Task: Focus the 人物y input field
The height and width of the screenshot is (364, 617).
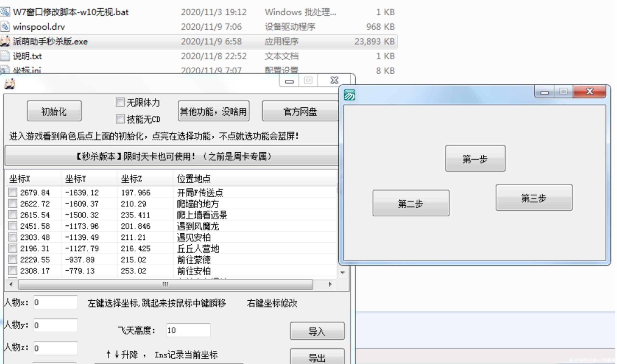Action: [55, 325]
